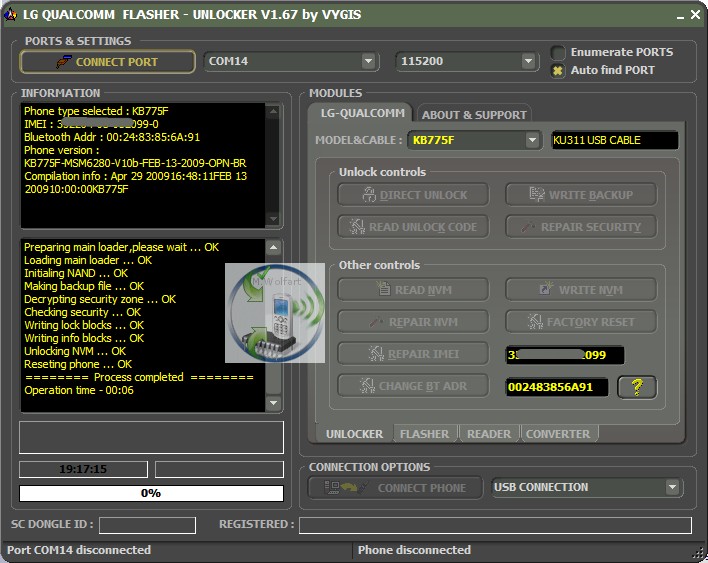Click 'Checking security ... OK' log line

[x=83, y=312]
